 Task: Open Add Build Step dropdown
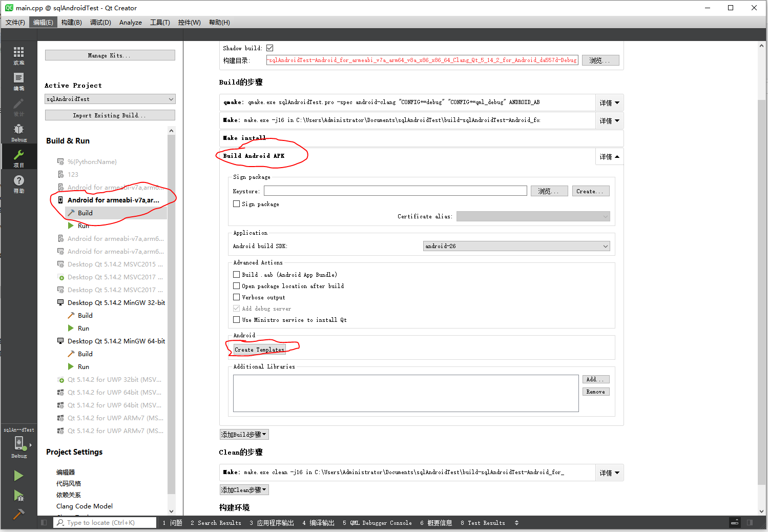pyautogui.click(x=244, y=435)
